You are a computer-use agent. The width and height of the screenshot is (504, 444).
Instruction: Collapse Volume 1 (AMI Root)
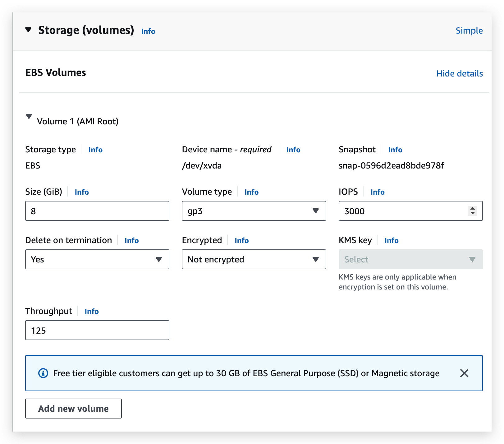(x=29, y=116)
